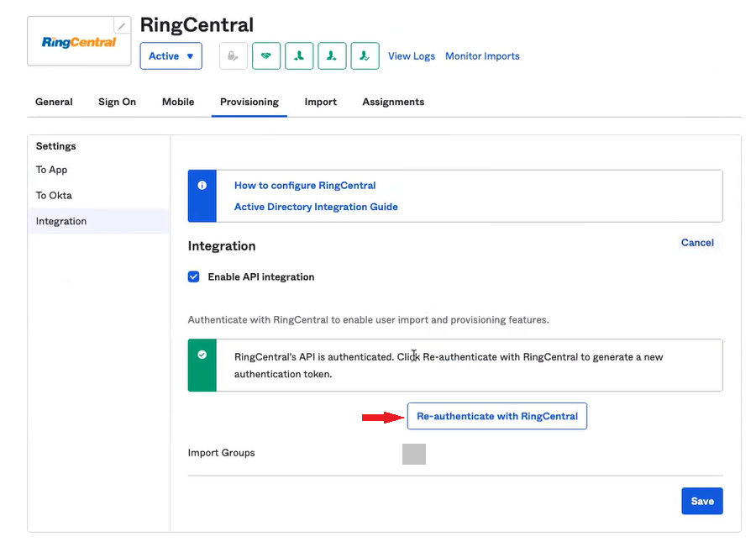Click the Enable API integration label

(261, 276)
